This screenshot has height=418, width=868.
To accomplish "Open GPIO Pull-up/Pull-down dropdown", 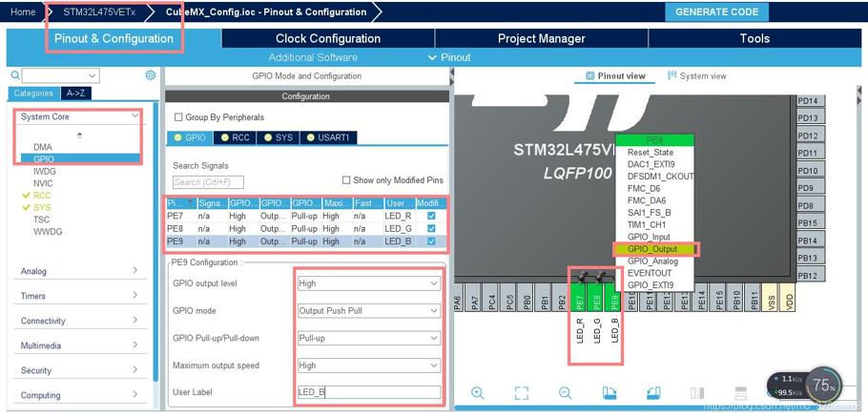I will (369, 338).
